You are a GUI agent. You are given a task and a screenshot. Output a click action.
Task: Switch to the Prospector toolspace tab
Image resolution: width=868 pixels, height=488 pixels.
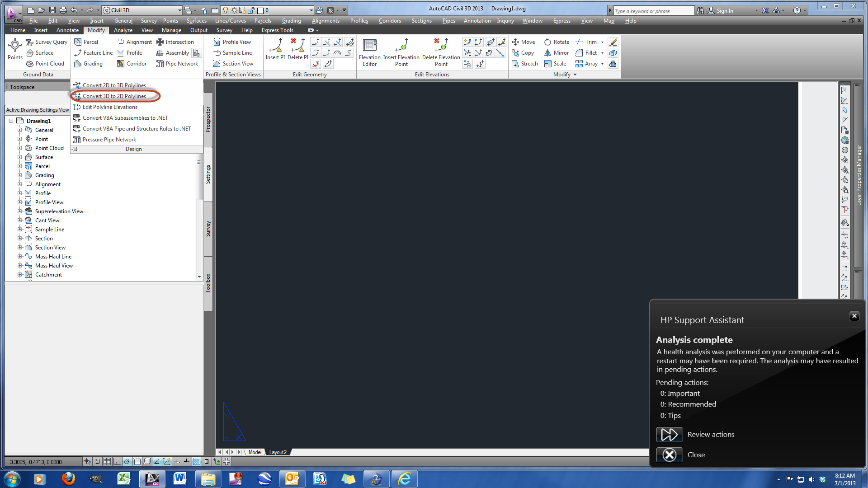click(x=208, y=119)
